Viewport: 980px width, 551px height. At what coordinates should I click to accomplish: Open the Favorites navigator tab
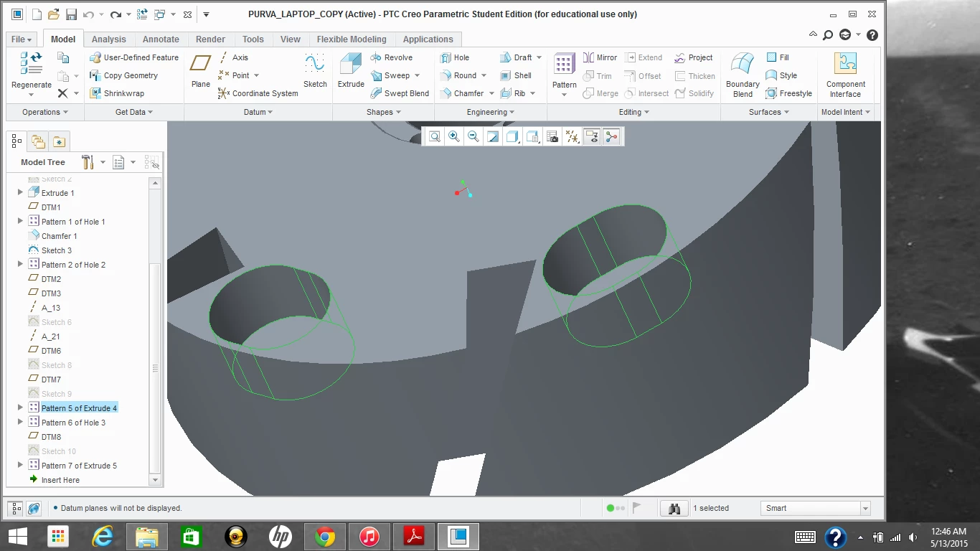pyautogui.click(x=59, y=141)
